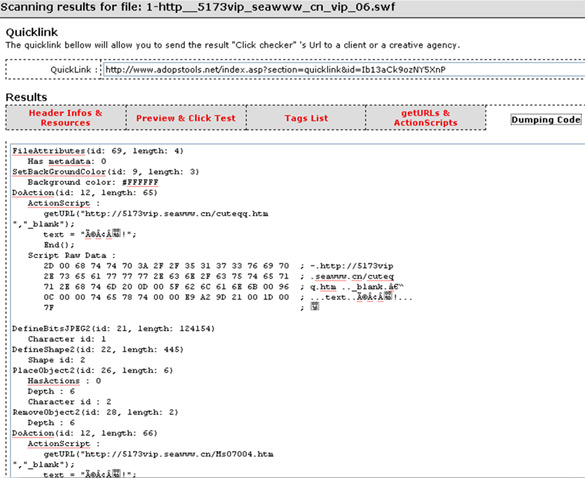Click the 'End();' code line

pos(59,245)
